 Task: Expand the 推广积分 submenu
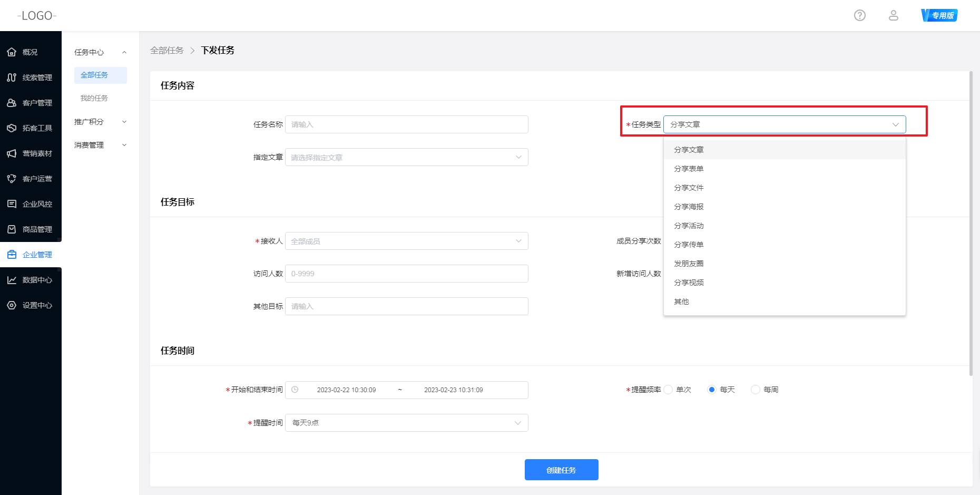100,122
